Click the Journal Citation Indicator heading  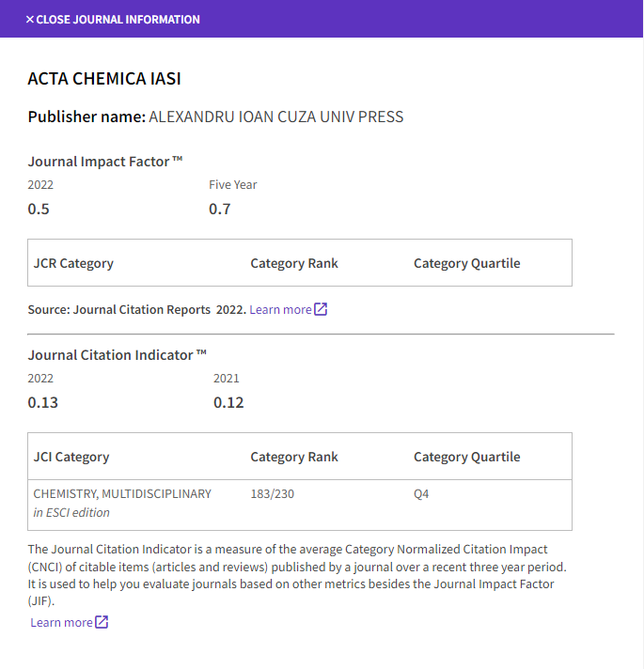point(117,355)
